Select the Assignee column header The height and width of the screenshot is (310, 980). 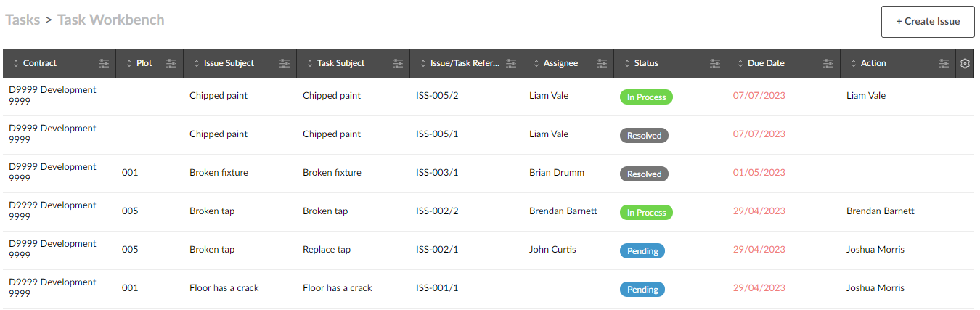click(x=560, y=64)
